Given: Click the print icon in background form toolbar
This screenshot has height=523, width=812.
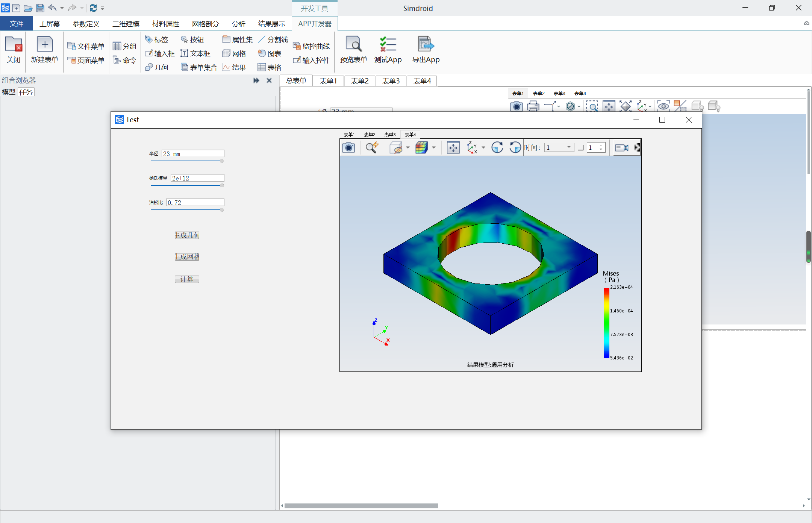Looking at the screenshot, I should pos(533,106).
